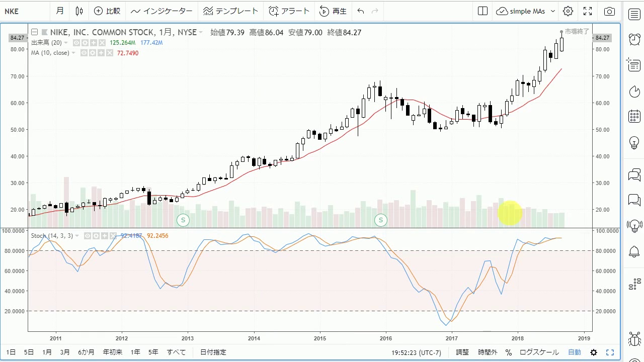This screenshot has height=362, width=644.
Task: Take a chart snapshot with camera icon
Action: point(609,11)
